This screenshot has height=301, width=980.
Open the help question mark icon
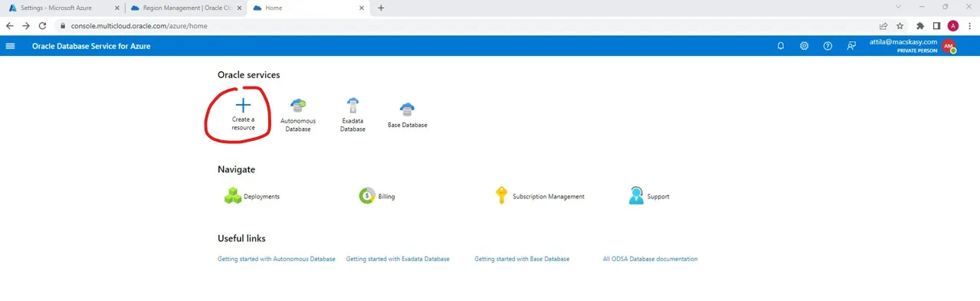coord(828,46)
